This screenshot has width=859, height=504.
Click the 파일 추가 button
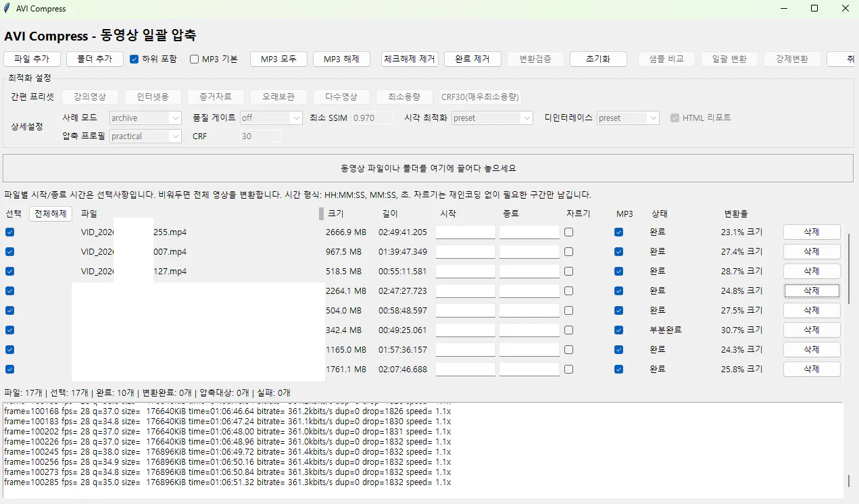pos(32,59)
